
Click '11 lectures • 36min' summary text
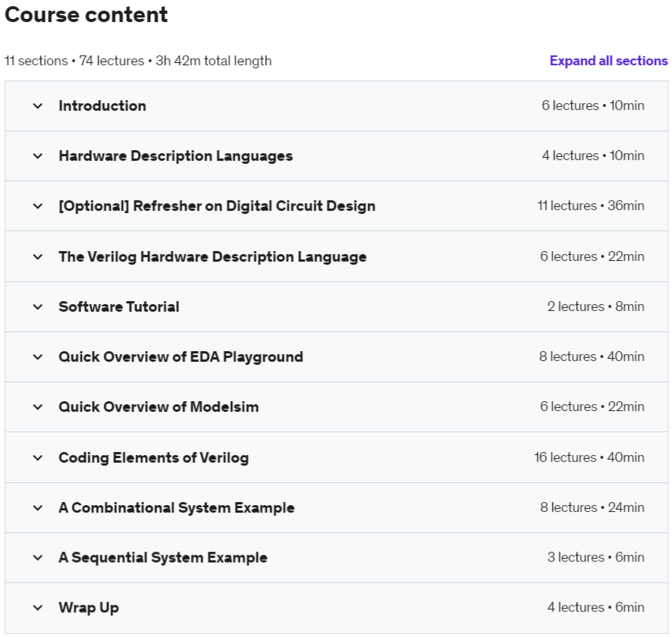click(x=591, y=206)
